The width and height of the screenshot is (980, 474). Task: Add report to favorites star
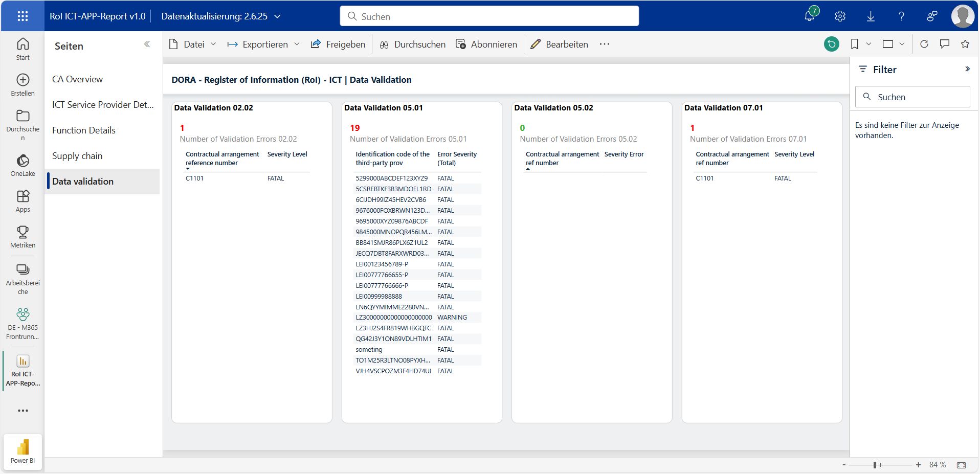tap(965, 44)
